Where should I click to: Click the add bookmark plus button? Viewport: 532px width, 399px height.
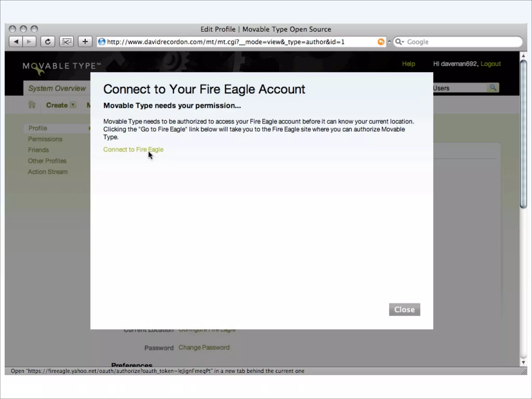[85, 42]
